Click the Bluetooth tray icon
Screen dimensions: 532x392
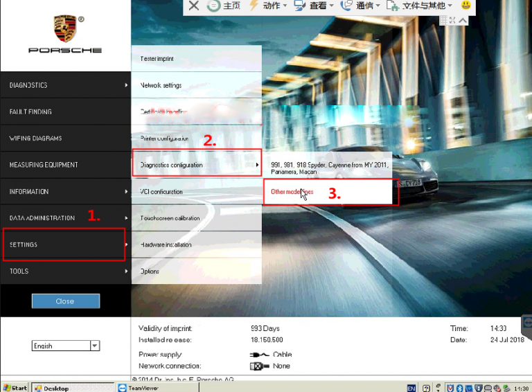tap(460, 389)
